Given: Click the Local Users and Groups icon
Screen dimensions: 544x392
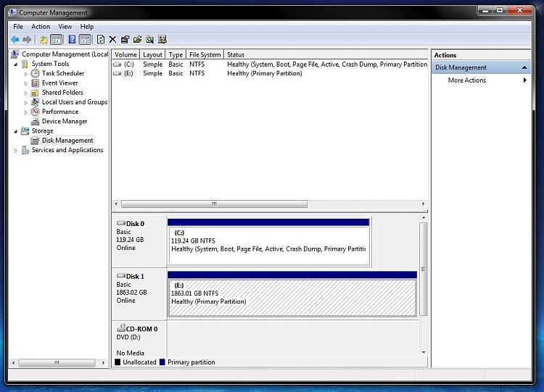Looking at the screenshot, I should tap(35, 102).
